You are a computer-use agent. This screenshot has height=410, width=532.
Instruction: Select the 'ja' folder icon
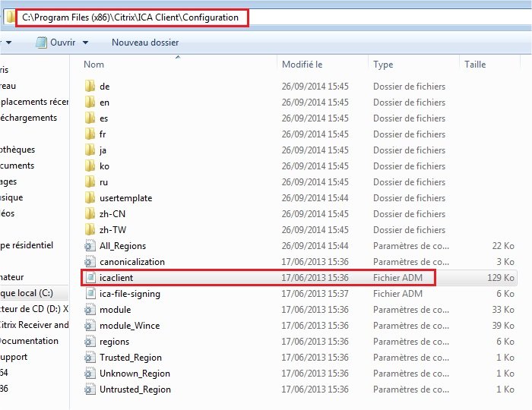90,150
